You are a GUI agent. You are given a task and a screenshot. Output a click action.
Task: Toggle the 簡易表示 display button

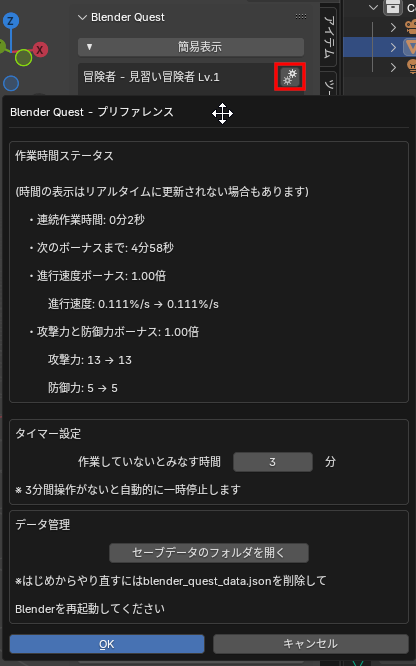191,47
